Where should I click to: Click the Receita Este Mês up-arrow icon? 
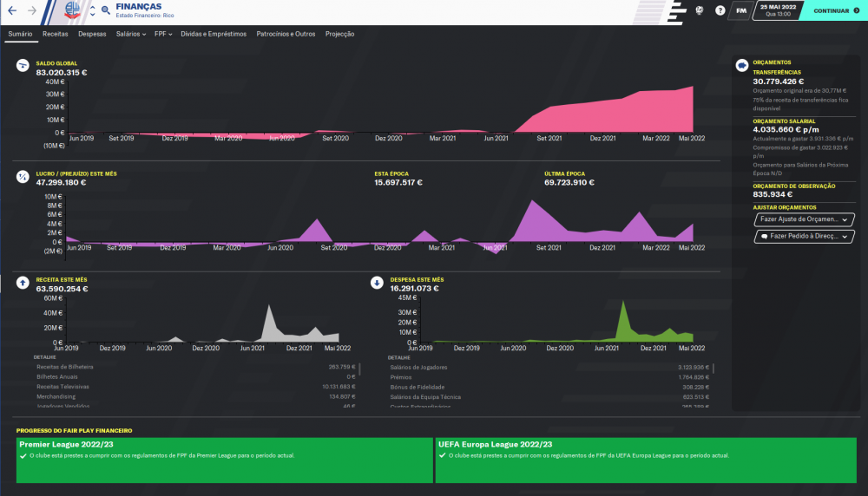click(23, 283)
